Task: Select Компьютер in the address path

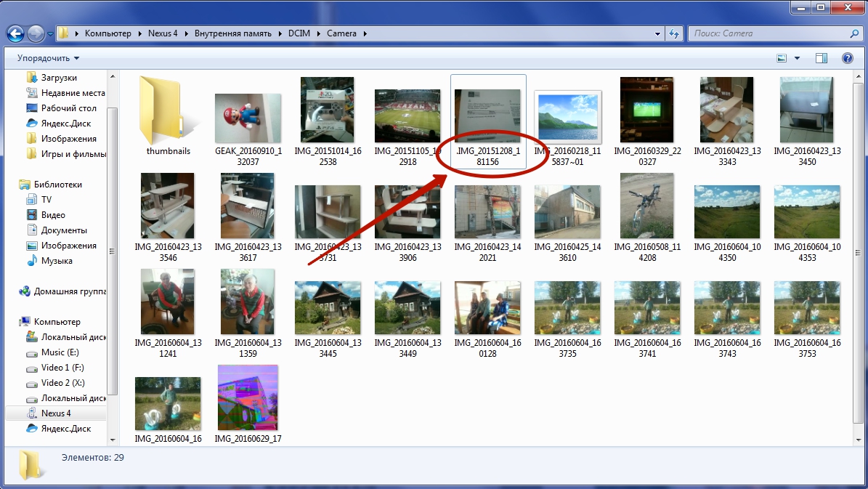Action: pyautogui.click(x=108, y=33)
